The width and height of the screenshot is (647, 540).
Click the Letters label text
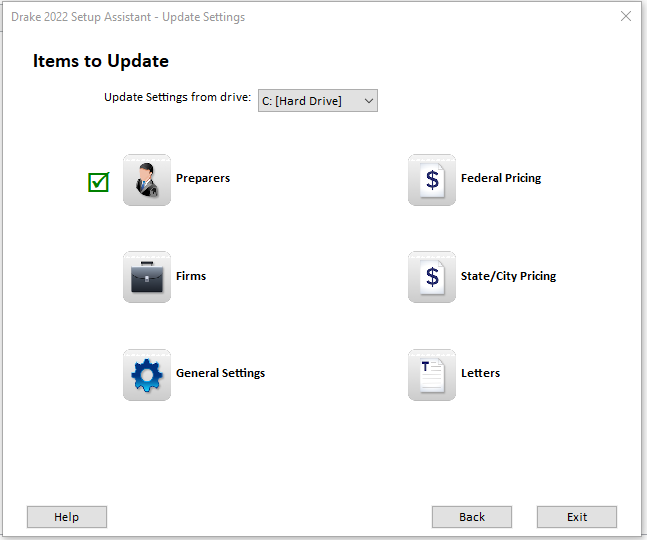tap(480, 373)
